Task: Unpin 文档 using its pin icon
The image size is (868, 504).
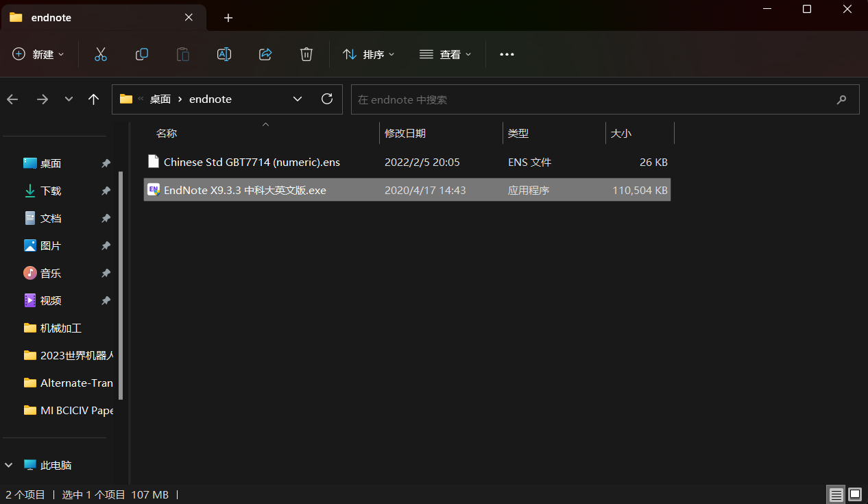Action: [106, 218]
